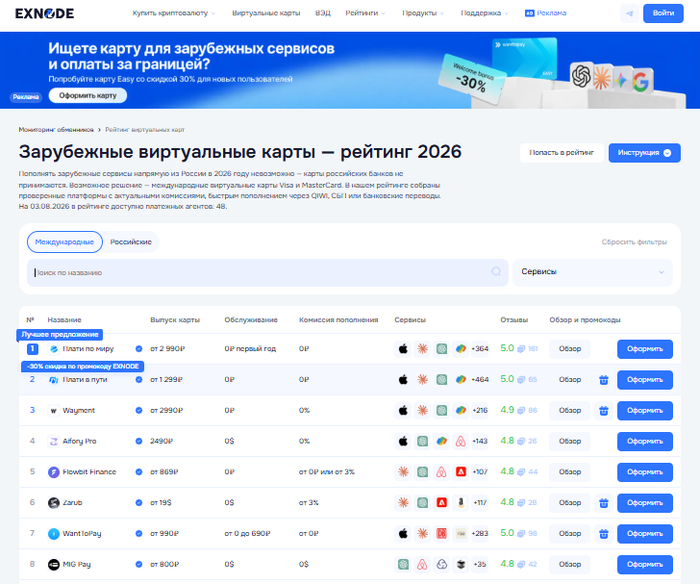This screenshot has height=584, width=700.
Task: Click Оформить for Плати по миру
Action: click(x=645, y=349)
